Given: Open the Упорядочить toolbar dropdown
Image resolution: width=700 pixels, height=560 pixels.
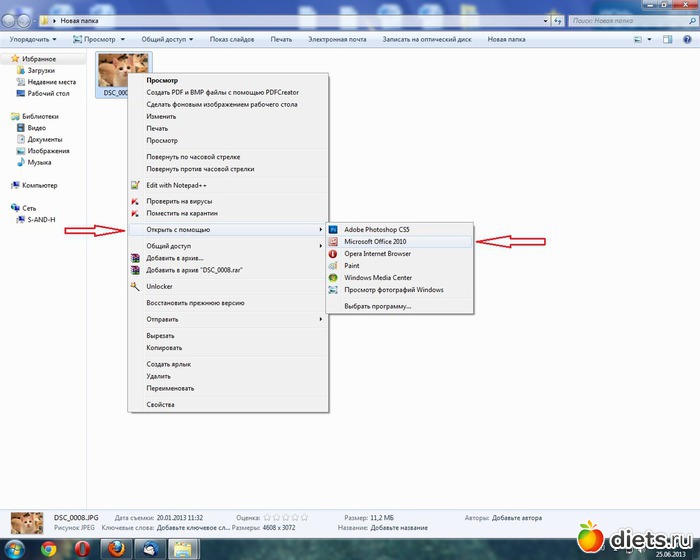Looking at the screenshot, I should (x=33, y=39).
